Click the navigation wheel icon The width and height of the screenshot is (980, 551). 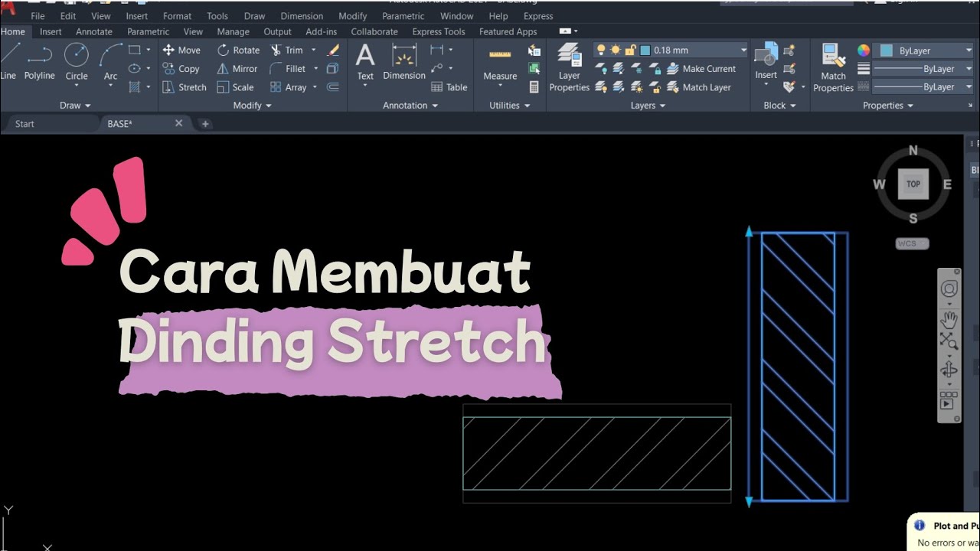pos(949,289)
